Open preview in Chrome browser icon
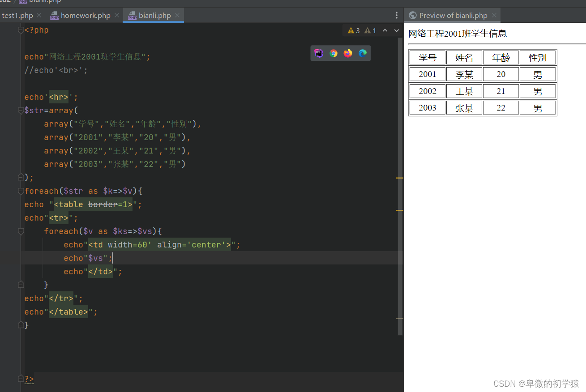This screenshot has height=392, width=586. (334, 53)
